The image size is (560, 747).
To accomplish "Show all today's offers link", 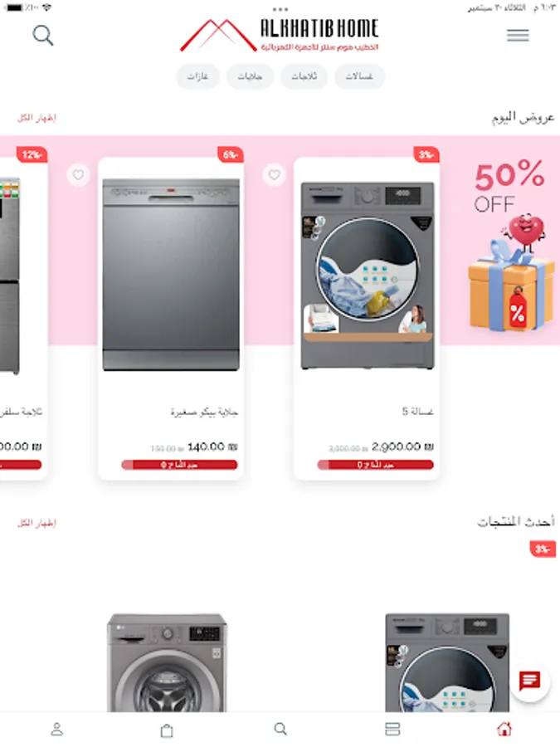I will tap(37, 118).
